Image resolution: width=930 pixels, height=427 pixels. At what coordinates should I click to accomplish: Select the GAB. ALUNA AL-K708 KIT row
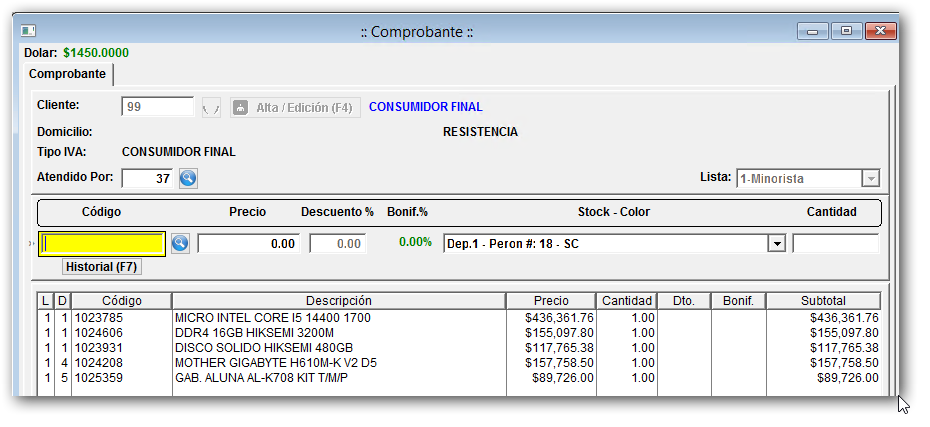pyautogui.click(x=338, y=377)
